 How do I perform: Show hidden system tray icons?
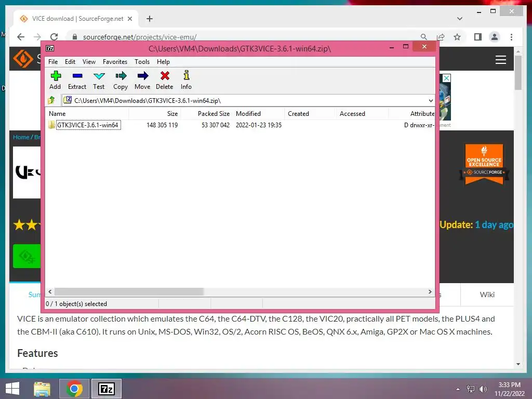click(x=458, y=389)
